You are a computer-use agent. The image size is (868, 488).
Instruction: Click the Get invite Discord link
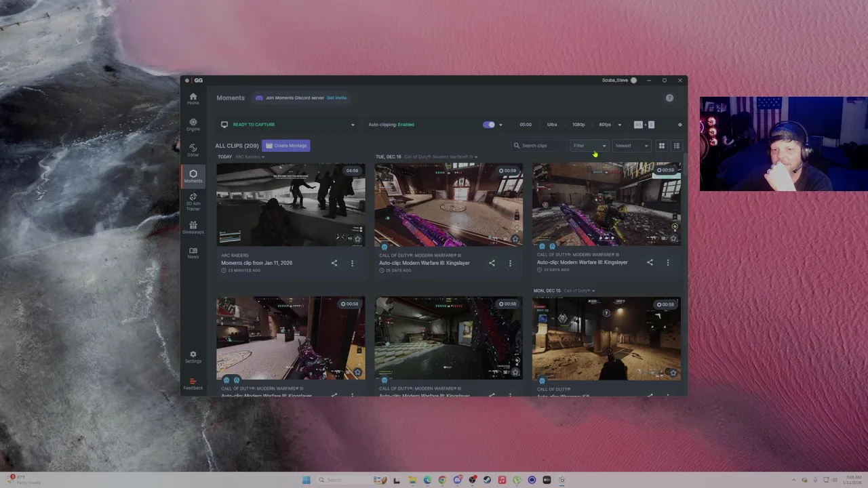(x=336, y=98)
